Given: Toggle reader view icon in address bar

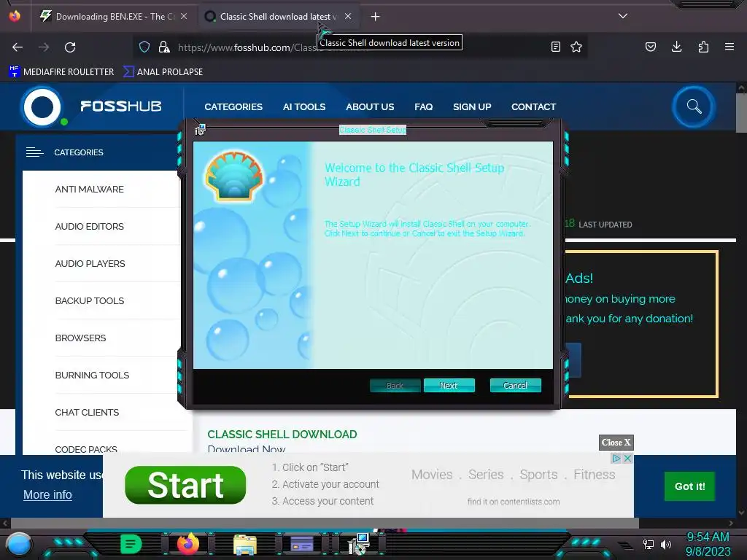Looking at the screenshot, I should (x=555, y=47).
